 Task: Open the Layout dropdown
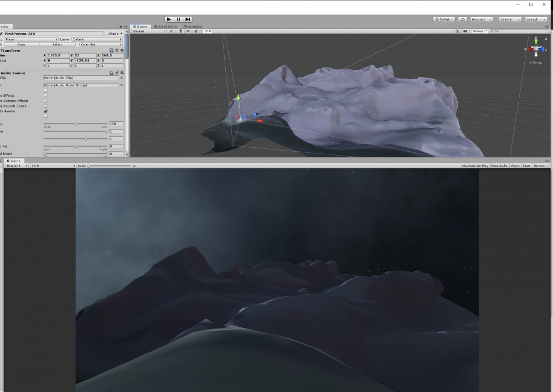535,19
